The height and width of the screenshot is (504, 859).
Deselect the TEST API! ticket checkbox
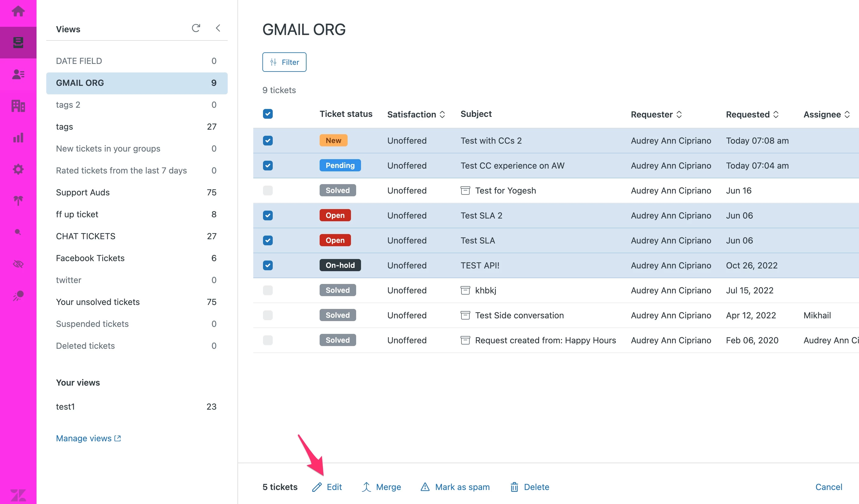click(x=268, y=265)
